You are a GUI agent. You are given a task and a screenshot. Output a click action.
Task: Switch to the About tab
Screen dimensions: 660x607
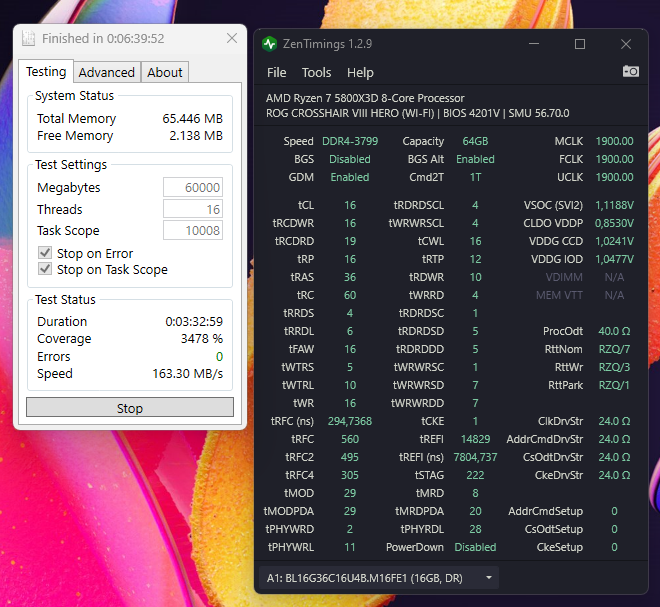coord(165,72)
